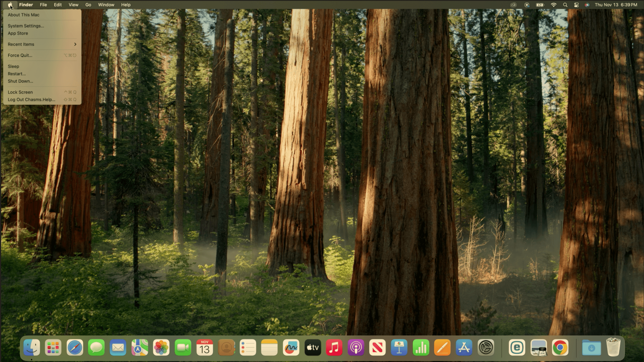
Task: Open the View menu
Action: (73, 5)
